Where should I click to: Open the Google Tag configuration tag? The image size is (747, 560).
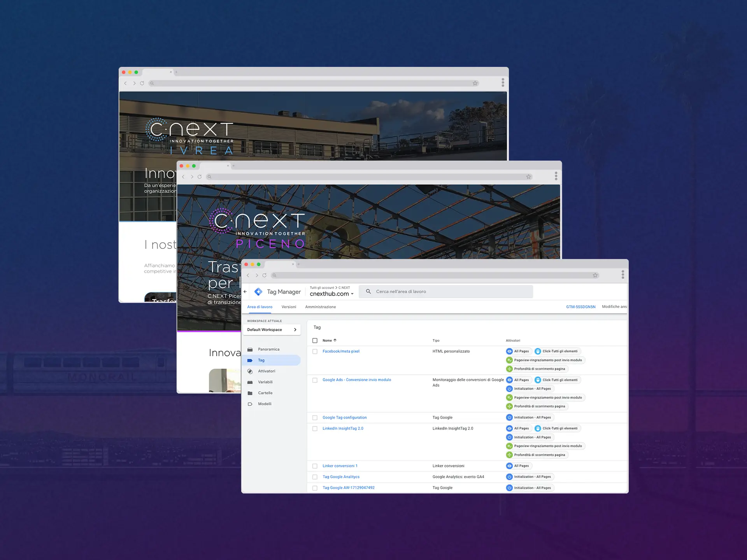[x=345, y=418]
